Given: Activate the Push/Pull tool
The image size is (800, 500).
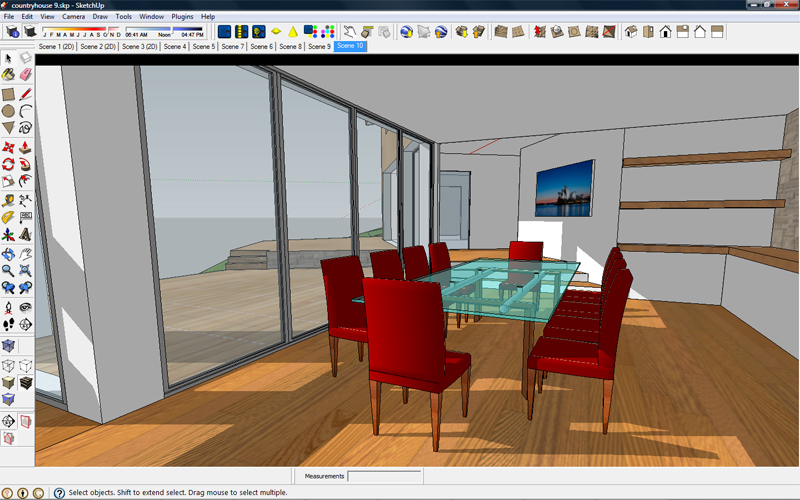Looking at the screenshot, I should [x=26, y=147].
